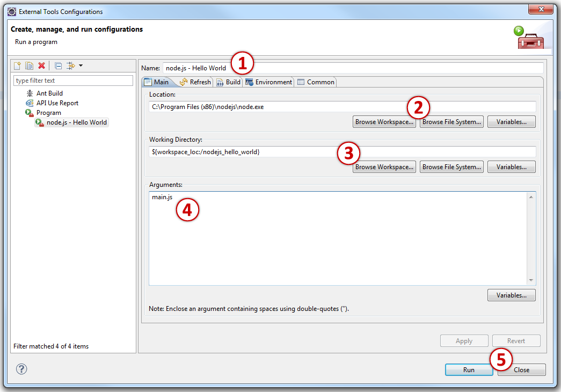Click the Arguments scrollbar down arrow

tap(531, 280)
